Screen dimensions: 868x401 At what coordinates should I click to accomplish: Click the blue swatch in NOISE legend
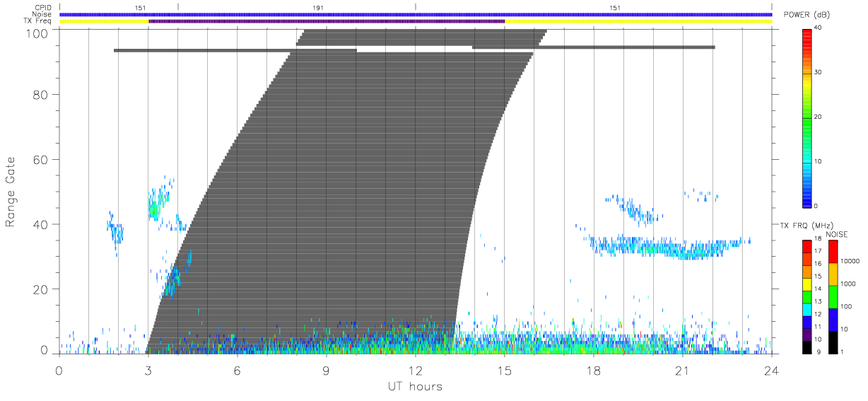click(x=833, y=320)
